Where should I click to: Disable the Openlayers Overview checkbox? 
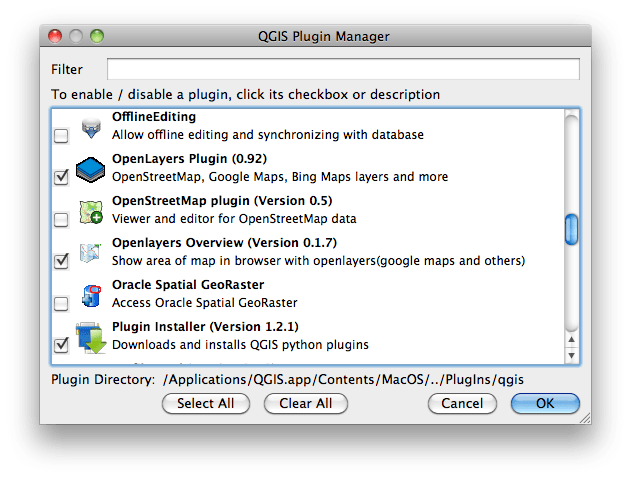pos(61,261)
